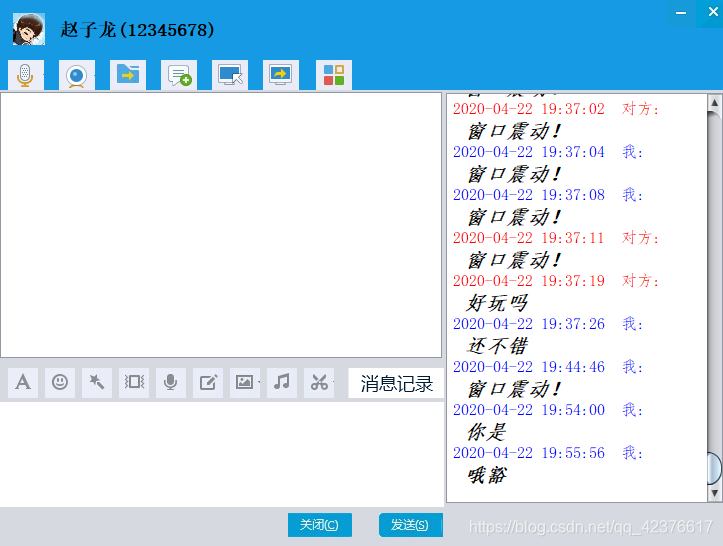Viewport: 723px width, 546px height.
Task: Expand screenshot options dropdown arrow
Action: [333, 382]
